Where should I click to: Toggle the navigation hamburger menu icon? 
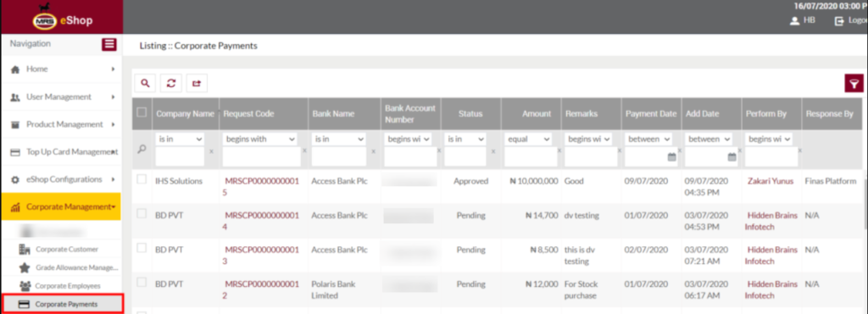[109, 44]
